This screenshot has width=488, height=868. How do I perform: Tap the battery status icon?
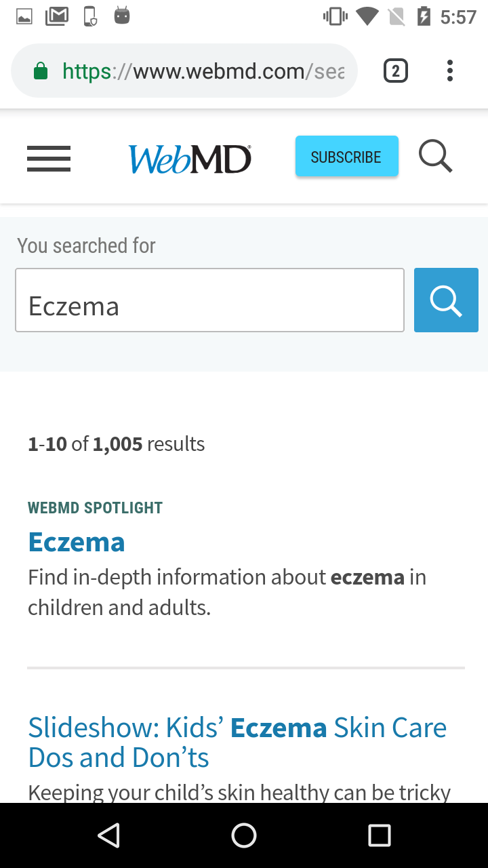pyautogui.click(x=424, y=16)
